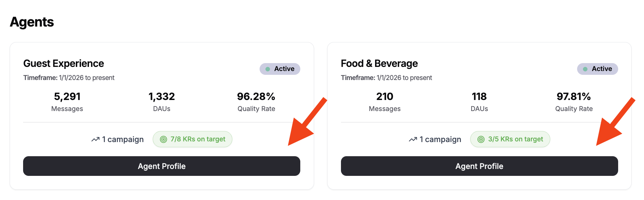
Task: Select the 7/8 KRs on target badge
Action: 192,139
